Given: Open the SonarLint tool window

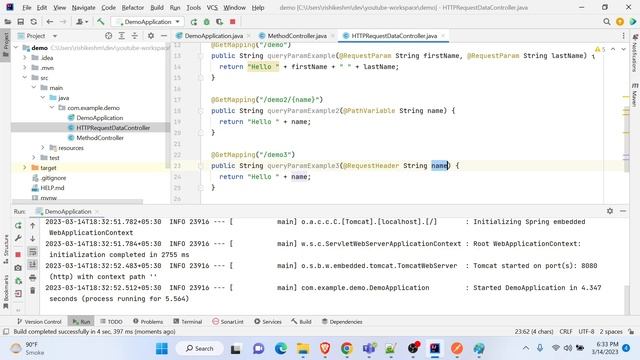Looking at the screenshot, I should [228, 322].
